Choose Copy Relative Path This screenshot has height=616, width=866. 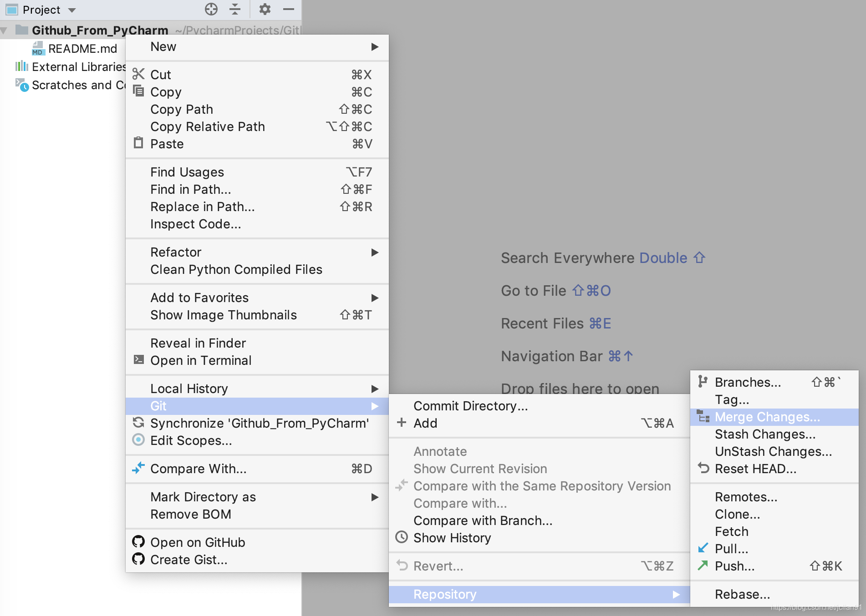coord(257,126)
